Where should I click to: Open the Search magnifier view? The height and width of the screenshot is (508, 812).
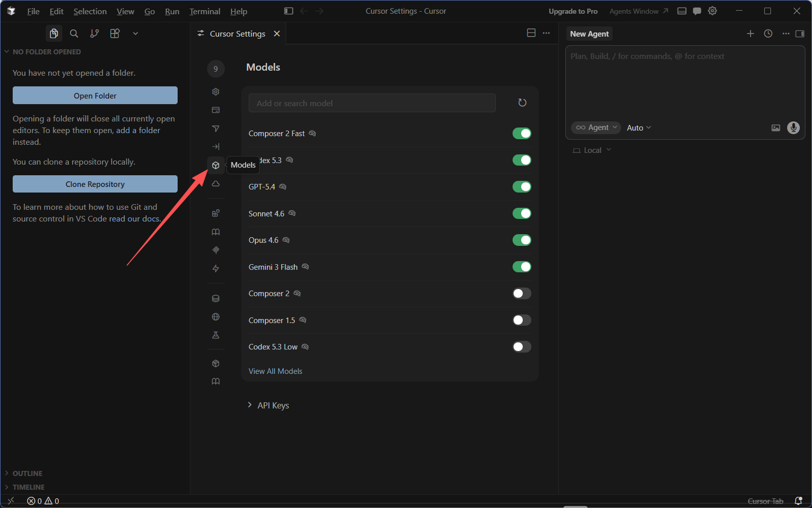tap(74, 34)
